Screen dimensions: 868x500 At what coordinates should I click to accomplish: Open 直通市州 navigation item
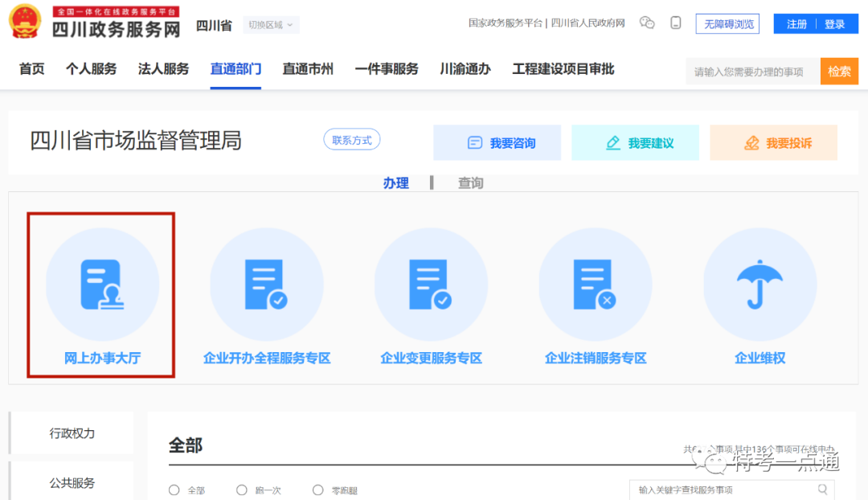click(308, 69)
